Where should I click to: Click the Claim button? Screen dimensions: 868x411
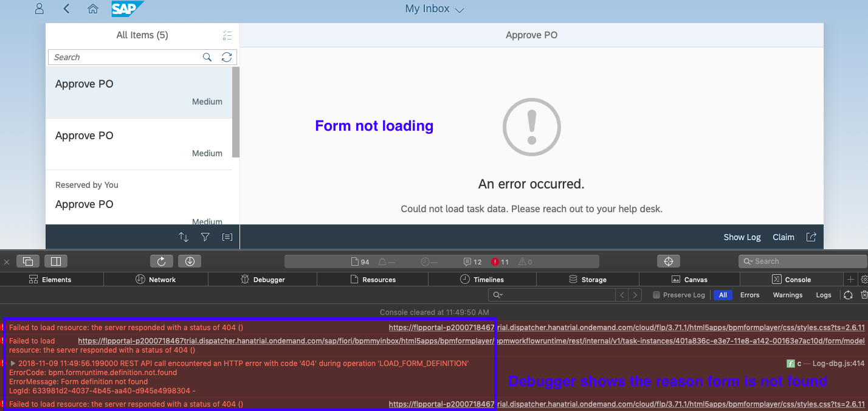click(x=783, y=237)
